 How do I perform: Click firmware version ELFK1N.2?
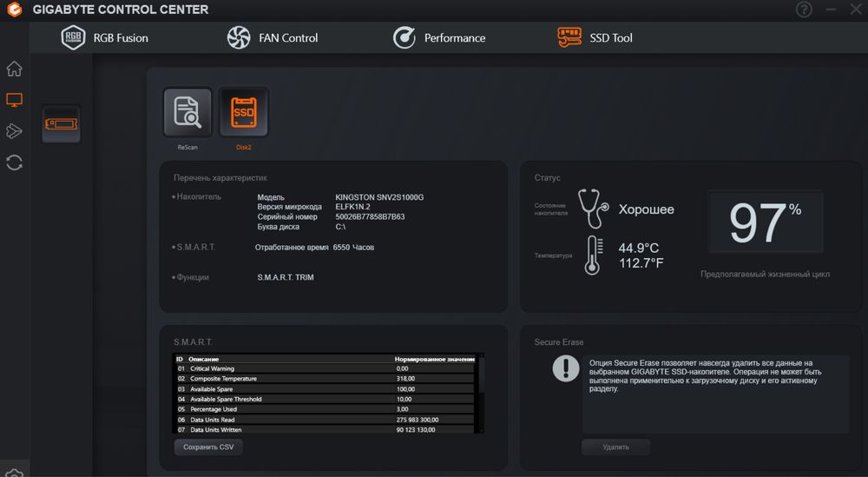[x=352, y=207]
